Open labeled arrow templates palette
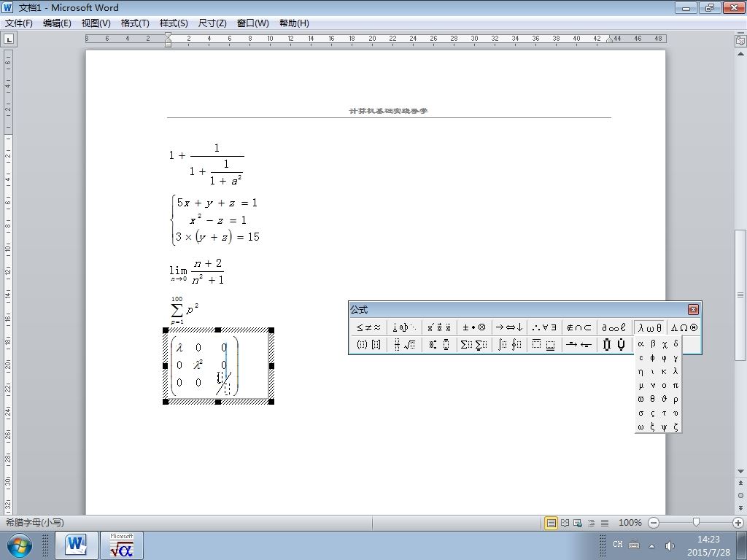747x560 pixels. (x=578, y=344)
